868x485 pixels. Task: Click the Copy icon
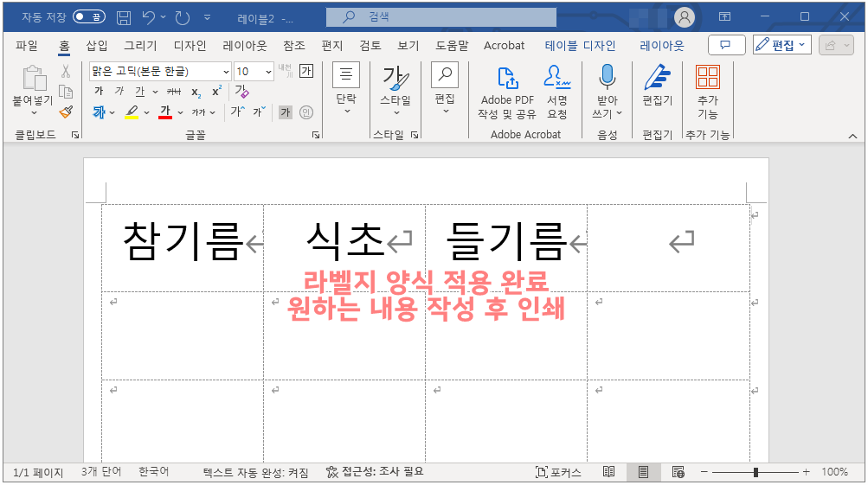point(65,92)
